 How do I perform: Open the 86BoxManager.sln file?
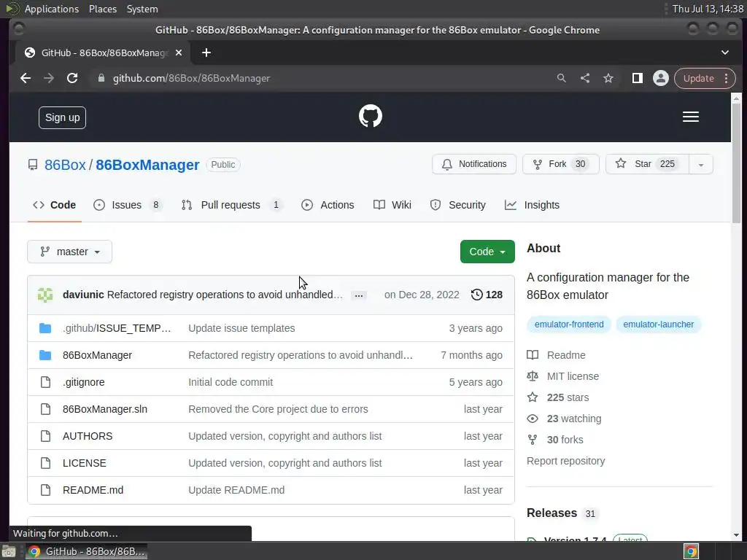coord(105,409)
